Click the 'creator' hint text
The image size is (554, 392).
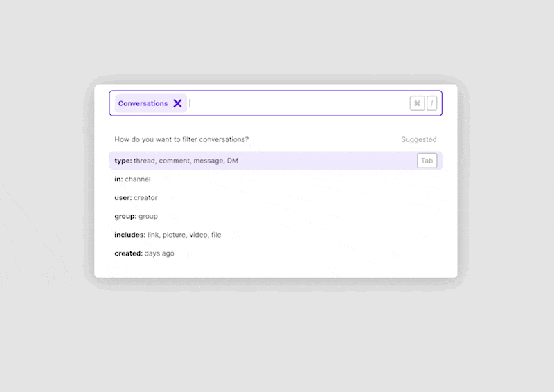(x=145, y=198)
